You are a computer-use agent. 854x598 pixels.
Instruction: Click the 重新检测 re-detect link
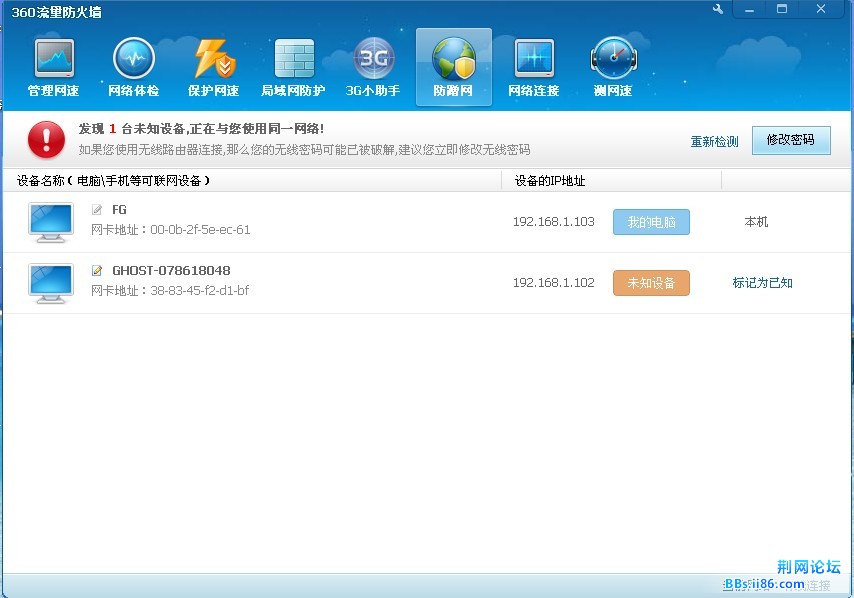(x=715, y=142)
